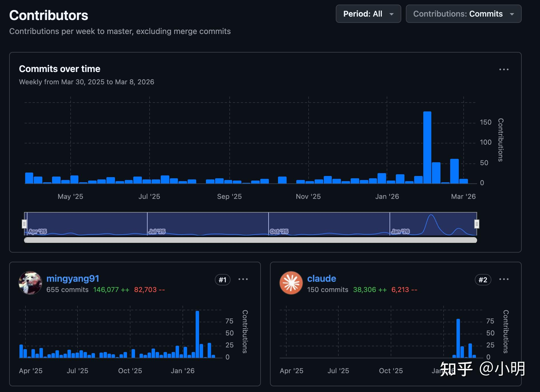The height and width of the screenshot is (392, 540).
Task: Grab the right handle of the range selector
Action: point(477,224)
